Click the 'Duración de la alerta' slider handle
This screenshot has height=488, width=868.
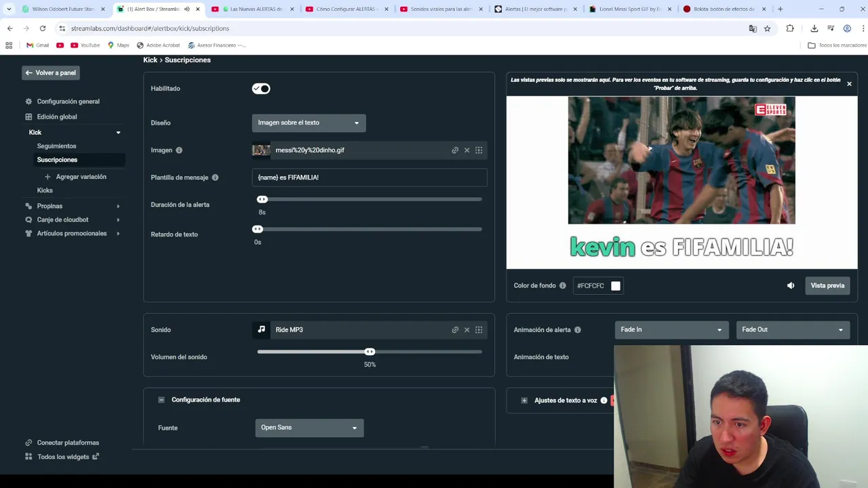tap(262, 199)
